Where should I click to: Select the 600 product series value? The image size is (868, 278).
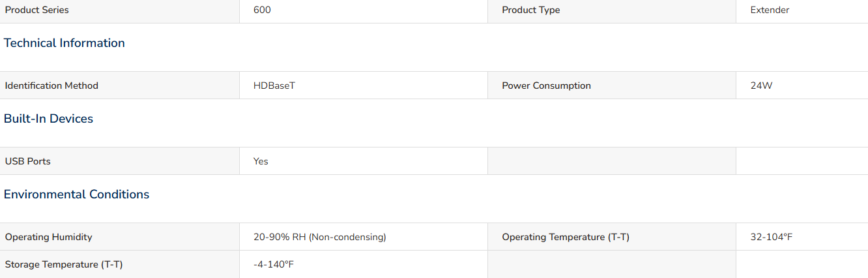pos(262,10)
